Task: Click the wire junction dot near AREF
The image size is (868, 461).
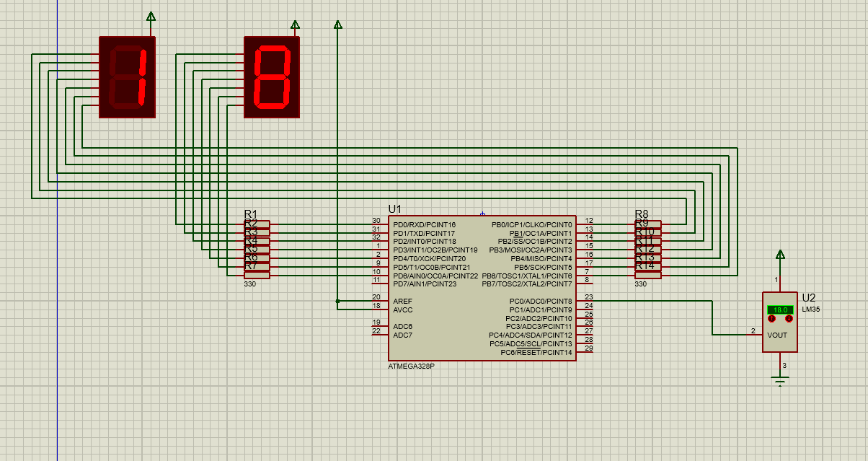Action: pyautogui.click(x=337, y=301)
